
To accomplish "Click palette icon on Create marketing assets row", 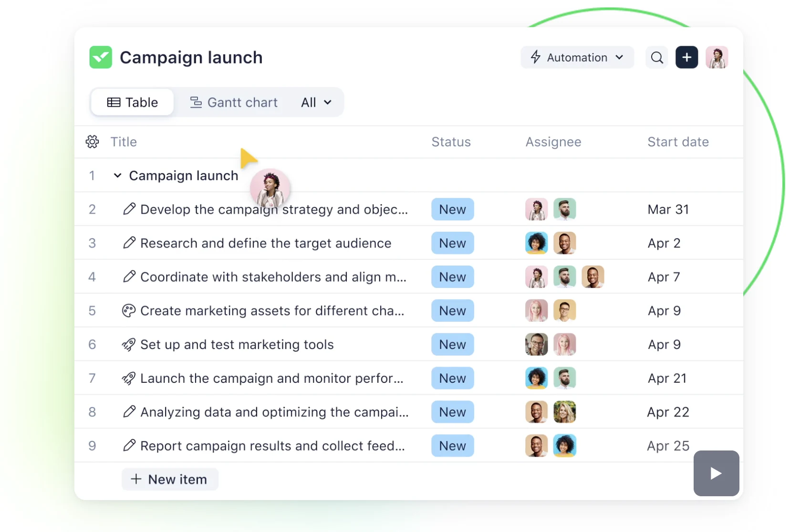I will point(129,310).
